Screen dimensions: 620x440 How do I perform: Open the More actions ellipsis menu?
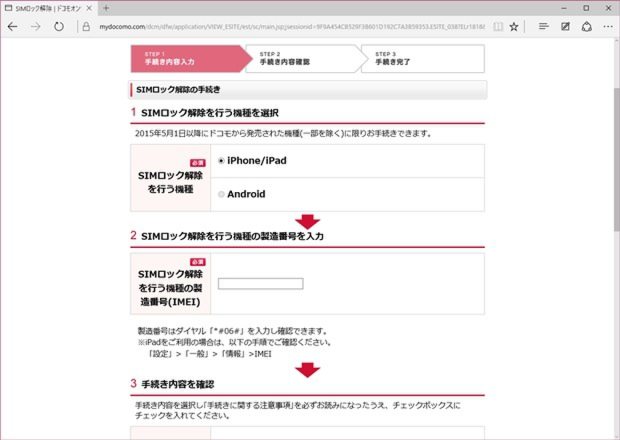[608, 26]
